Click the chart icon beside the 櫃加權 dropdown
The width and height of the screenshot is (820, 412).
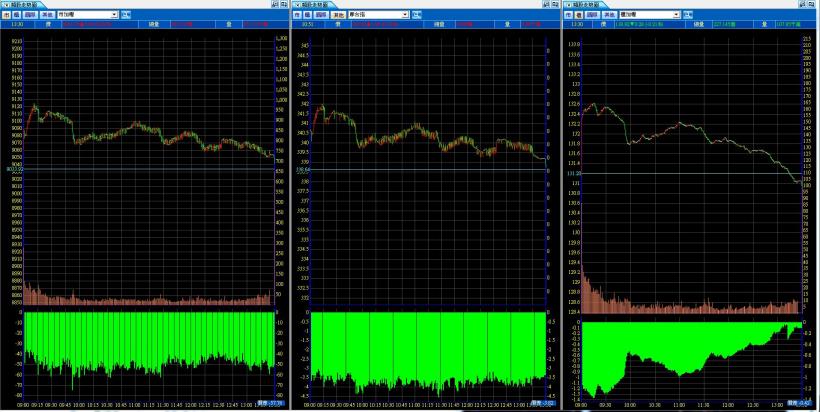tap(686, 15)
